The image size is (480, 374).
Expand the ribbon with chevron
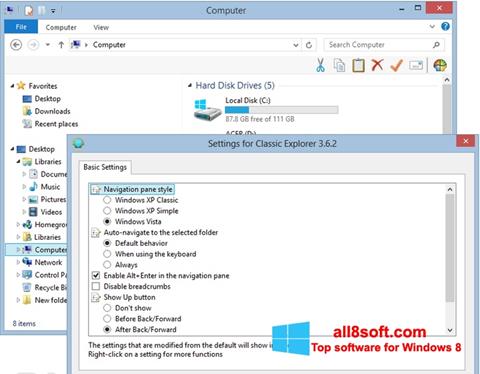(432, 26)
